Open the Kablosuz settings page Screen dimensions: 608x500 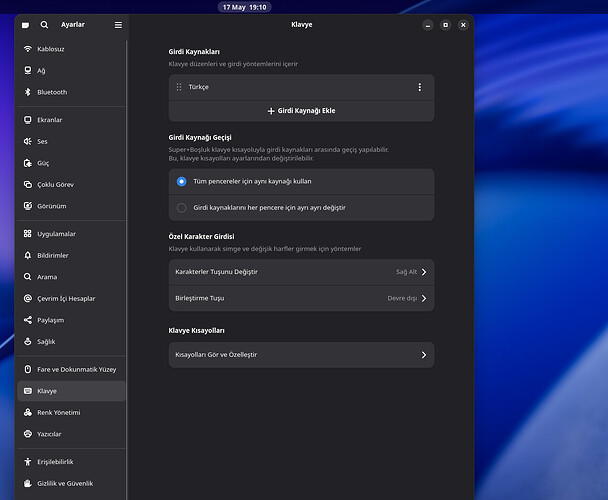(71, 49)
